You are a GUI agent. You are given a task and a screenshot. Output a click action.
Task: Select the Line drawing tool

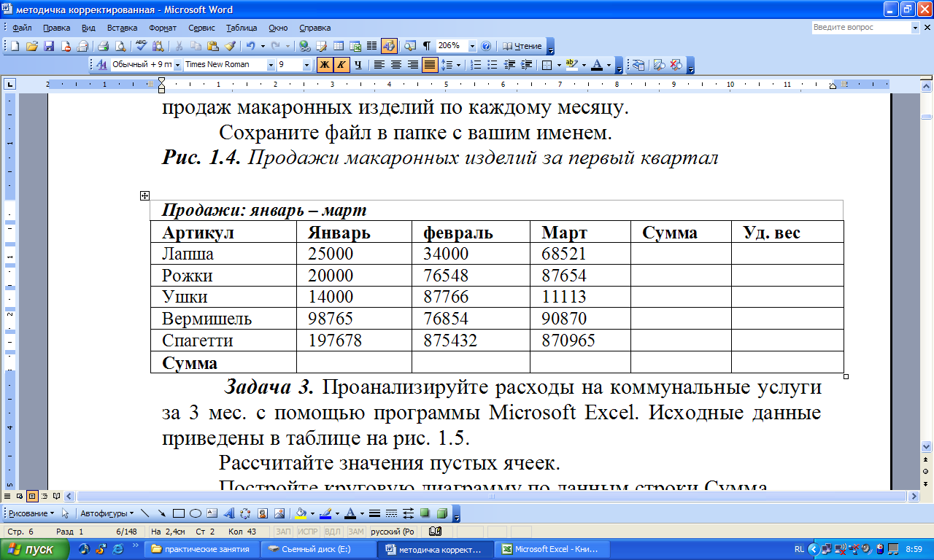click(x=144, y=513)
